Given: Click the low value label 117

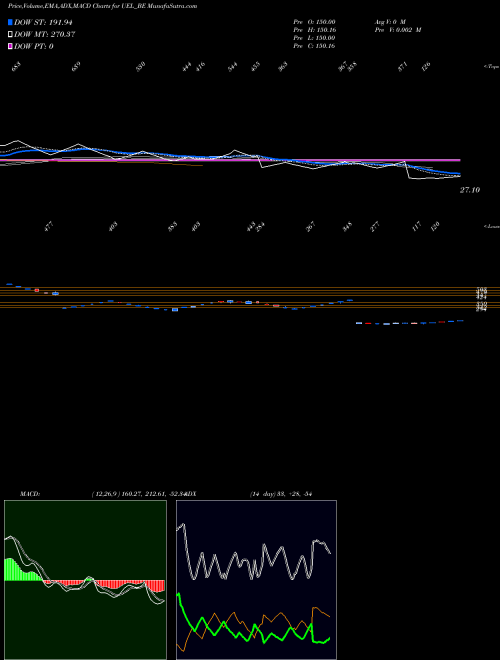Looking at the screenshot, I should (x=417, y=227).
